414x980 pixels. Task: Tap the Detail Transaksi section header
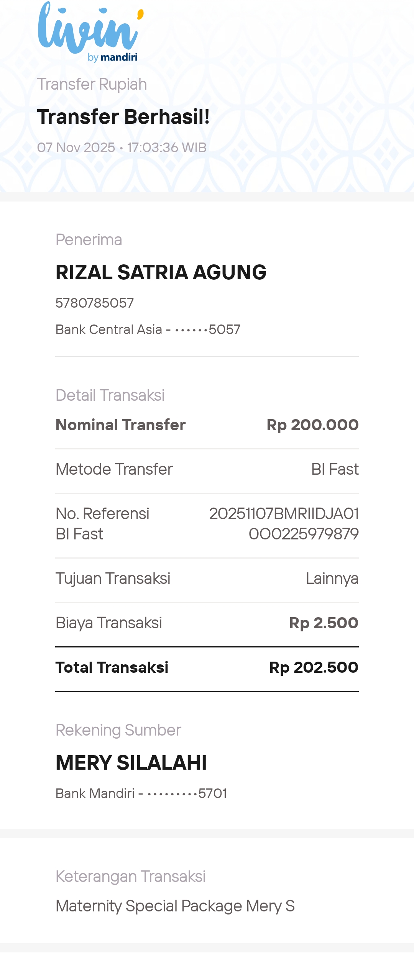point(110,395)
